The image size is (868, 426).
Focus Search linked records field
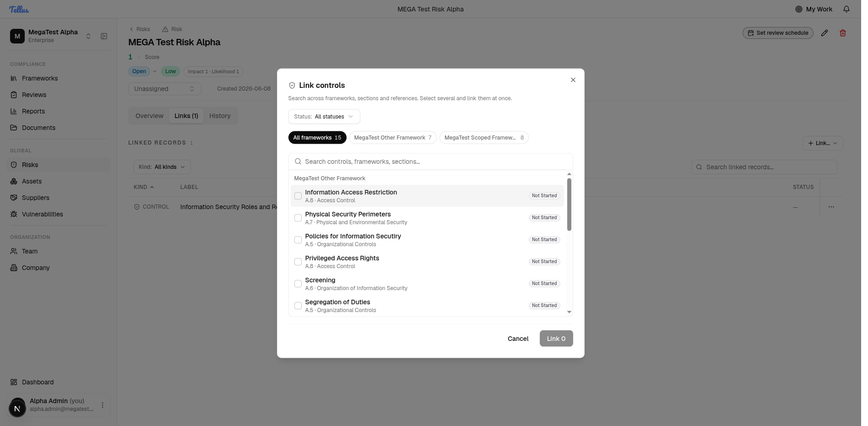[765, 167]
